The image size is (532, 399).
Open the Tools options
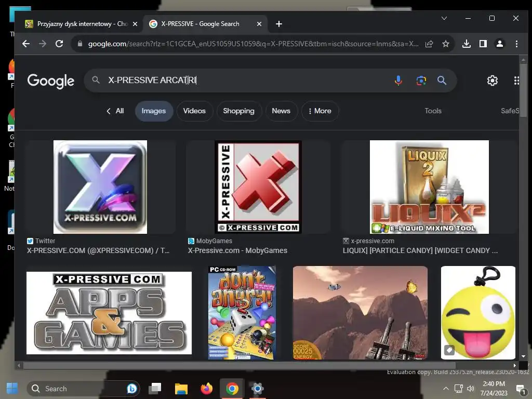pyautogui.click(x=433, y=111)
